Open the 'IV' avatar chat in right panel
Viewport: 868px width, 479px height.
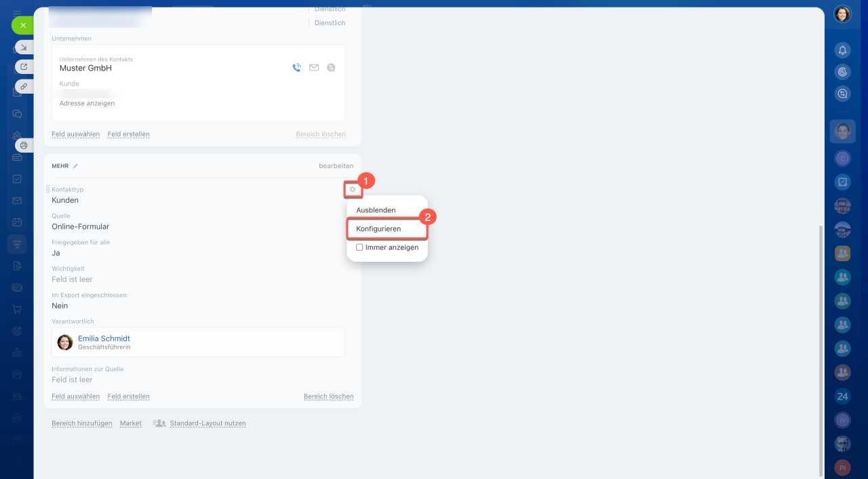[842, 421]
